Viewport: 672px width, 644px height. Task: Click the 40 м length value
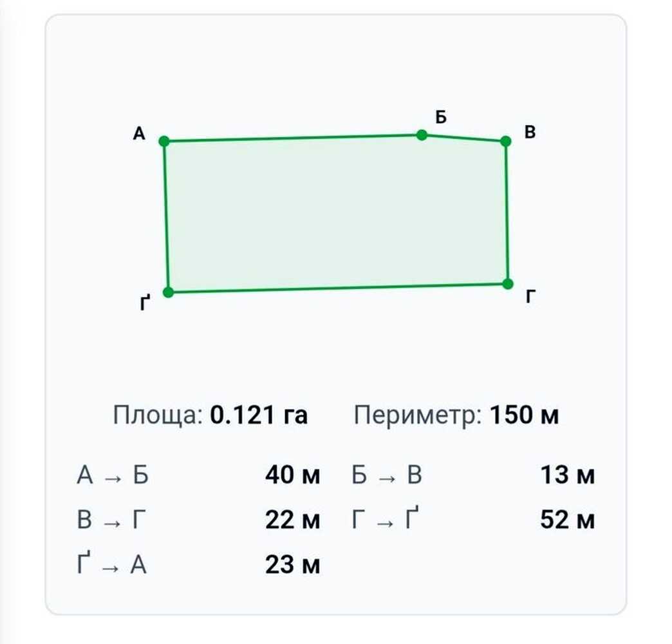pos(293,475)
